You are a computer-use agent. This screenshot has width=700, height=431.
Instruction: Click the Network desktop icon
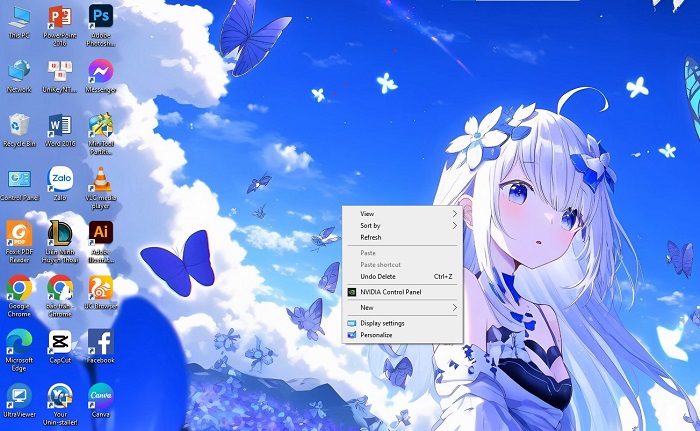[x=19, y=76]
